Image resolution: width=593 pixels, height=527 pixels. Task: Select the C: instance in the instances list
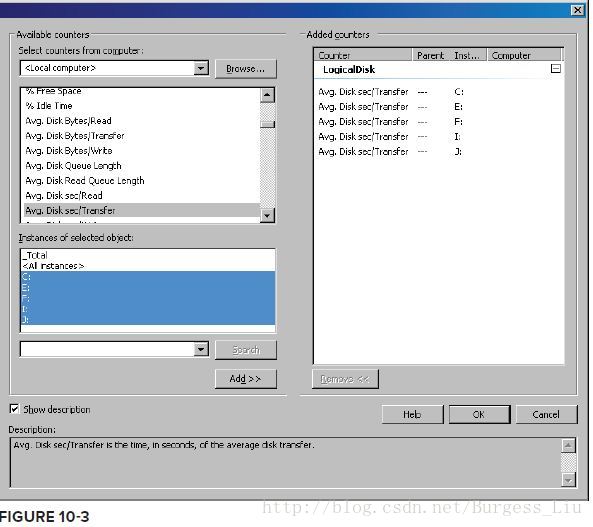pyautogui.click(x=148, y=277)
